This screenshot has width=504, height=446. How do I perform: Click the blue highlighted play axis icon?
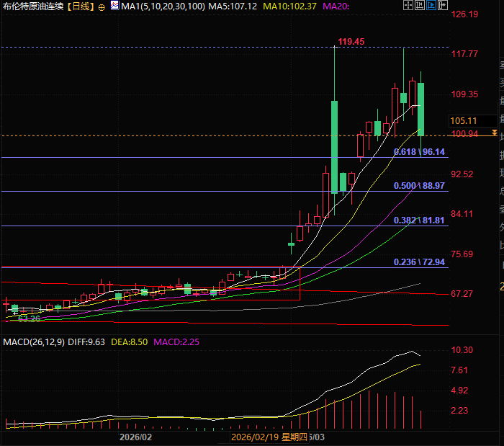click(432, 6)
